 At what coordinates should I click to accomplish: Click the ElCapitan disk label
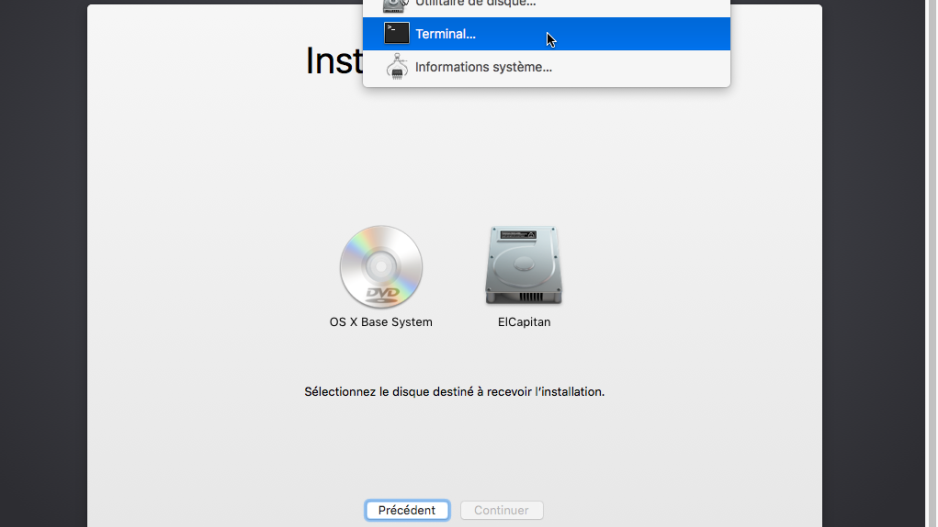(524, 322)
